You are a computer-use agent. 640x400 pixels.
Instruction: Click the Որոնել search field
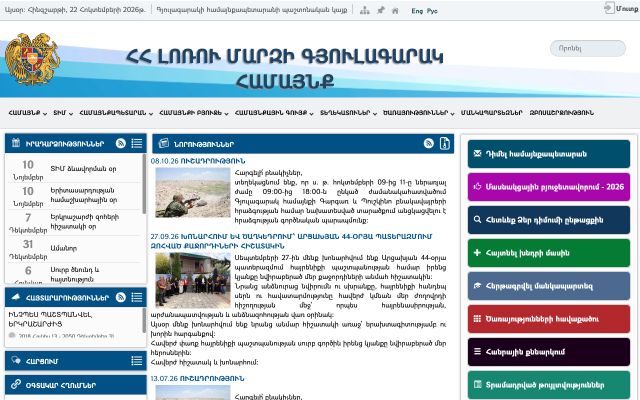click(x=588, y=48)
